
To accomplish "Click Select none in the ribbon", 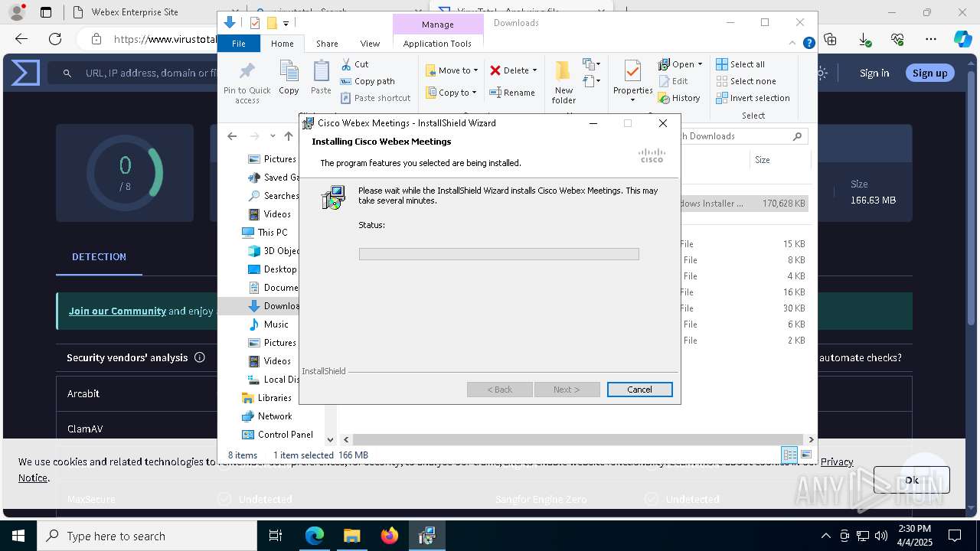I will pos(746,81).
